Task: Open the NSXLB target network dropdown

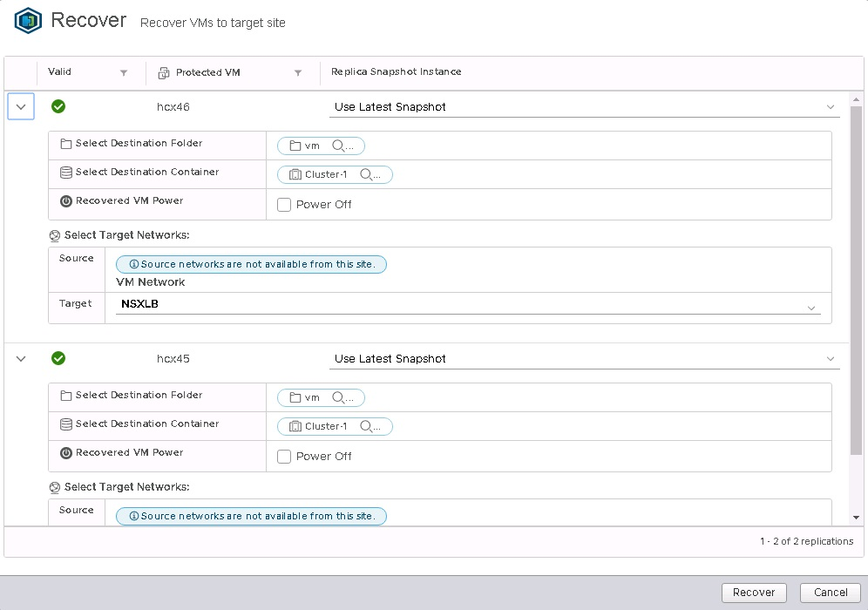Action: point(811,307)
